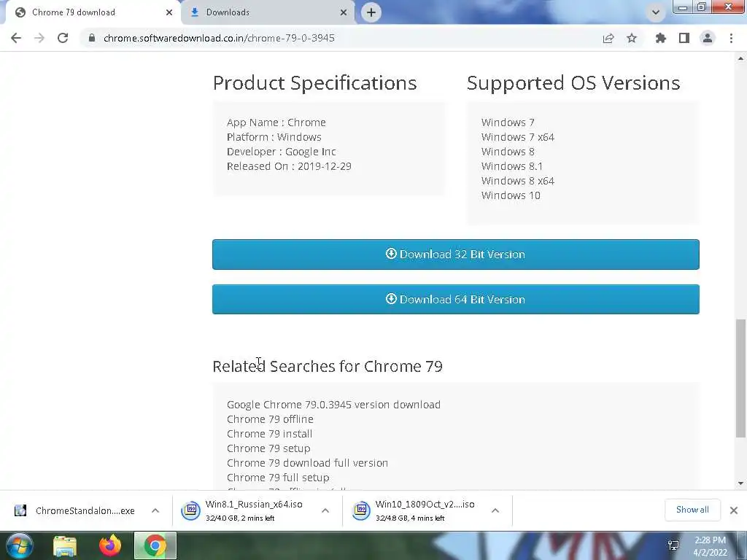View site security lock info
This screenshot has width=747, height=560.
point(92,38)
